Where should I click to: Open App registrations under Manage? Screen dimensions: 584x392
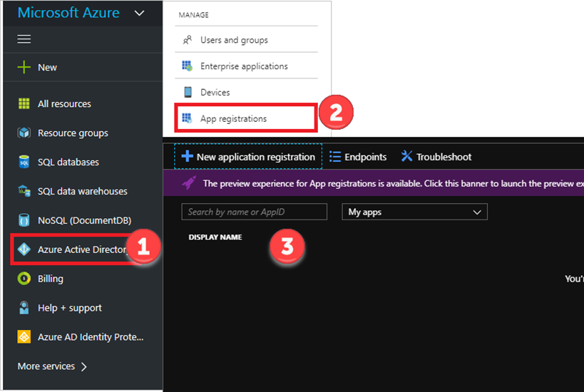point(246,118)
